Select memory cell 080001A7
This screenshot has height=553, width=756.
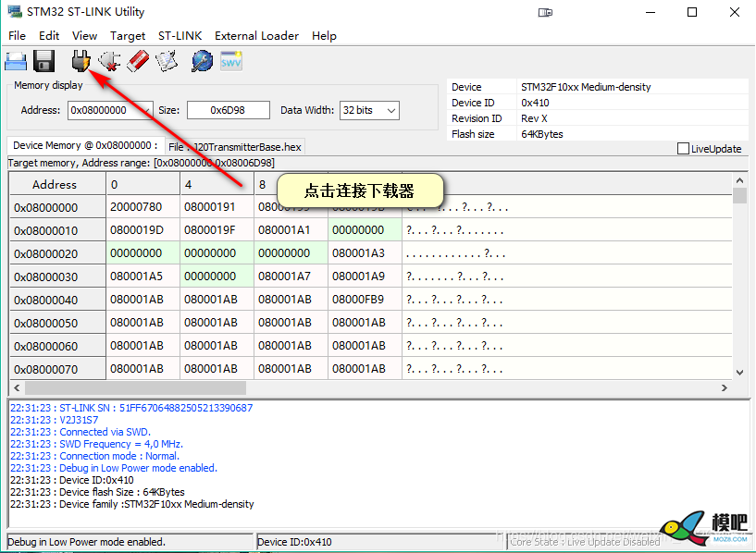coord(291,276)
